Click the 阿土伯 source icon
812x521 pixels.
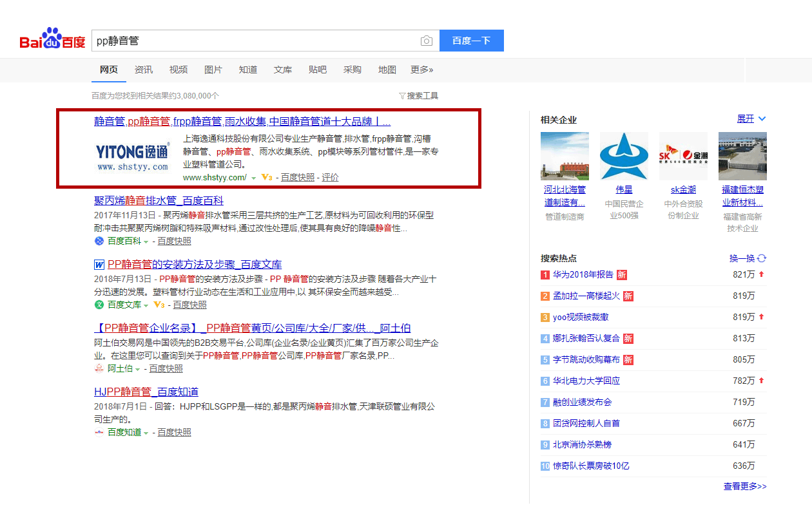point(99,368)
